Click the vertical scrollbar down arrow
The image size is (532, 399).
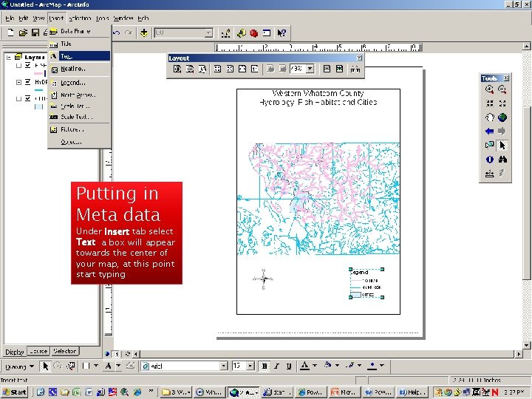coord(526,346)
